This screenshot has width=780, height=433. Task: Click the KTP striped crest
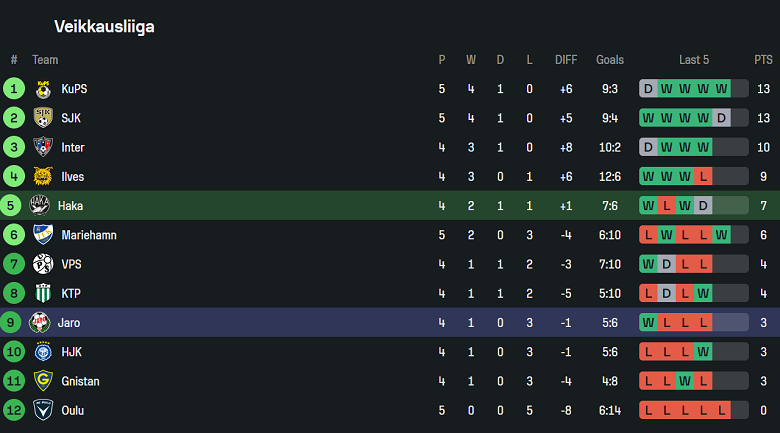pyautogui.click(x=43, y=294)
